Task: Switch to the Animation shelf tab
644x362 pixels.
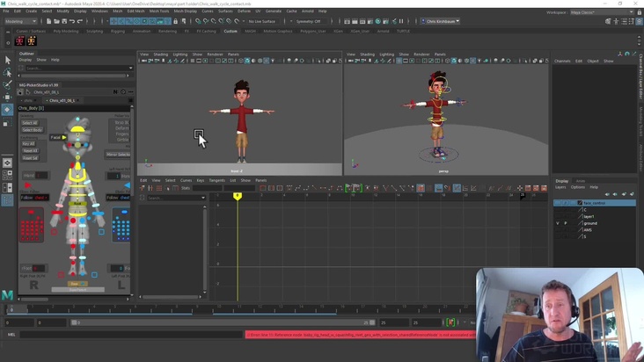Action: click(x=142, y=31)
